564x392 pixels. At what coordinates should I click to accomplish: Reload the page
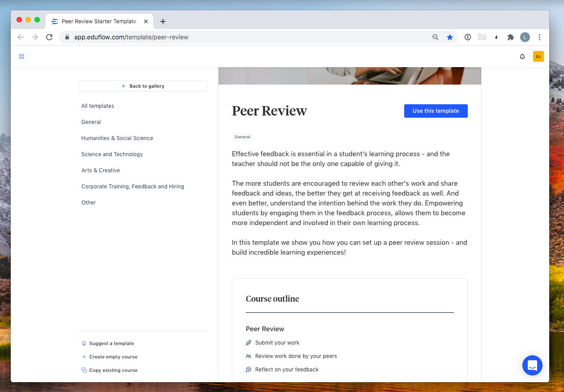(50, 37)
